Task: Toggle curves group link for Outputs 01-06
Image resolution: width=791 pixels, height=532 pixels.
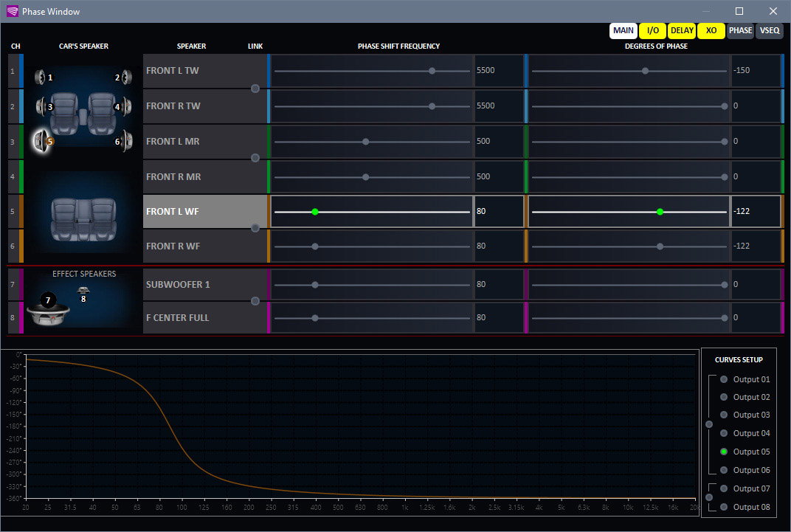Action: point(709,424)
